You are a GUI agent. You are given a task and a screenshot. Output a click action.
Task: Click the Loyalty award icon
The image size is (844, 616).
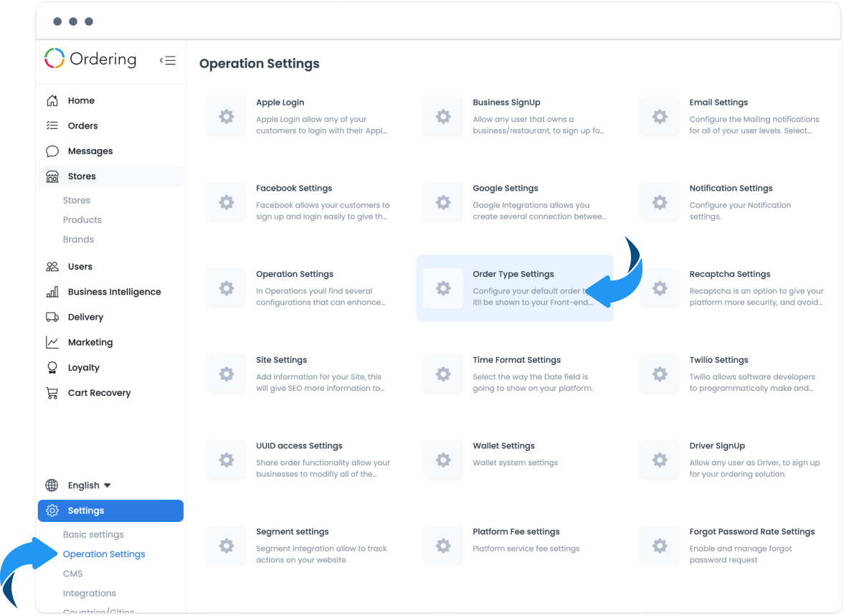coord(52,368)
